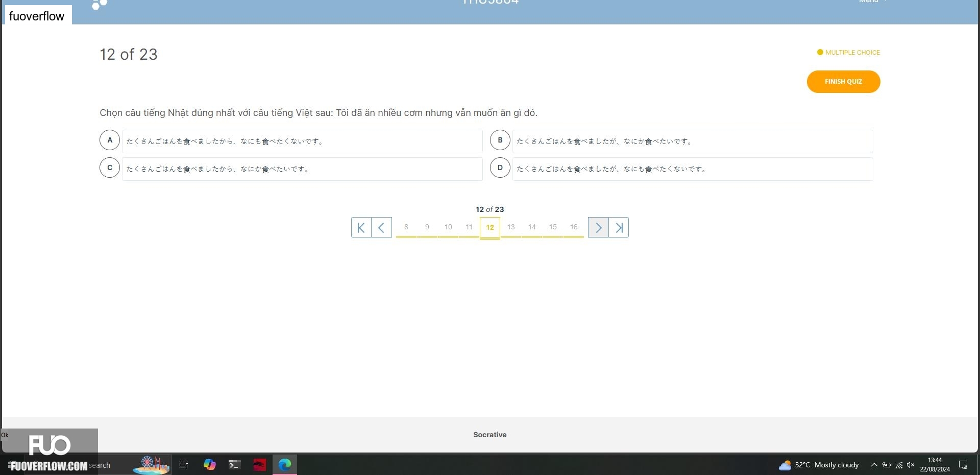Open question 10 in pagination
Screen dimensions: 980x475
pyautogui.click(x=448, y=227)
